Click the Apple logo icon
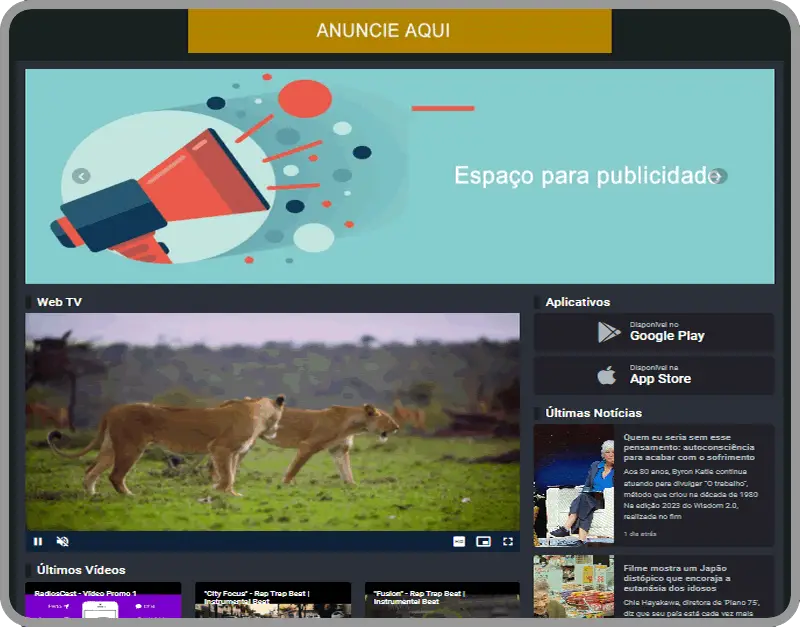The height and width of the screenshot is (627, 800). (x=606, y=375)
